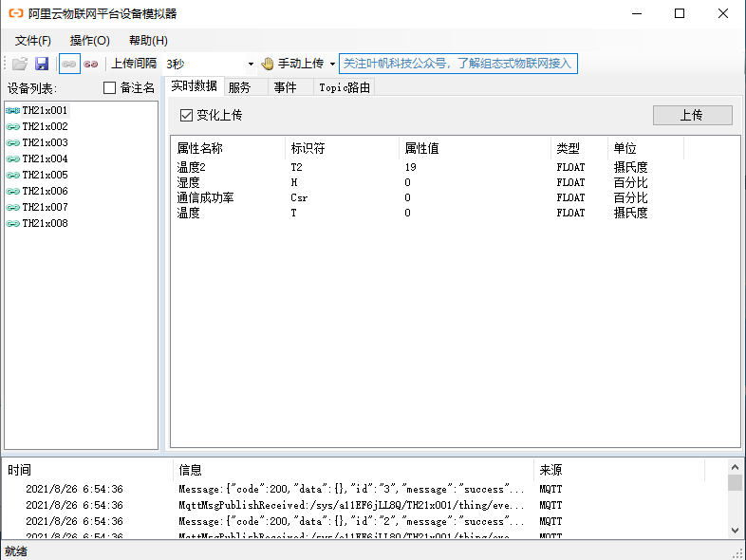Click the link icon beside TH21x001
Image resolution: width=746 pixels, height=560 pixels.
[13, 110]
